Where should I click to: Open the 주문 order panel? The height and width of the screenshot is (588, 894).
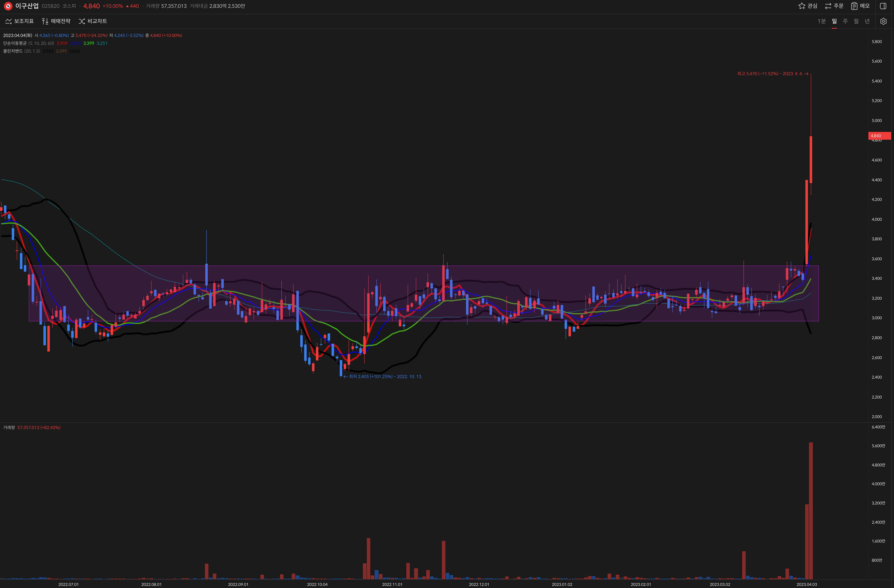pos(834,6)
